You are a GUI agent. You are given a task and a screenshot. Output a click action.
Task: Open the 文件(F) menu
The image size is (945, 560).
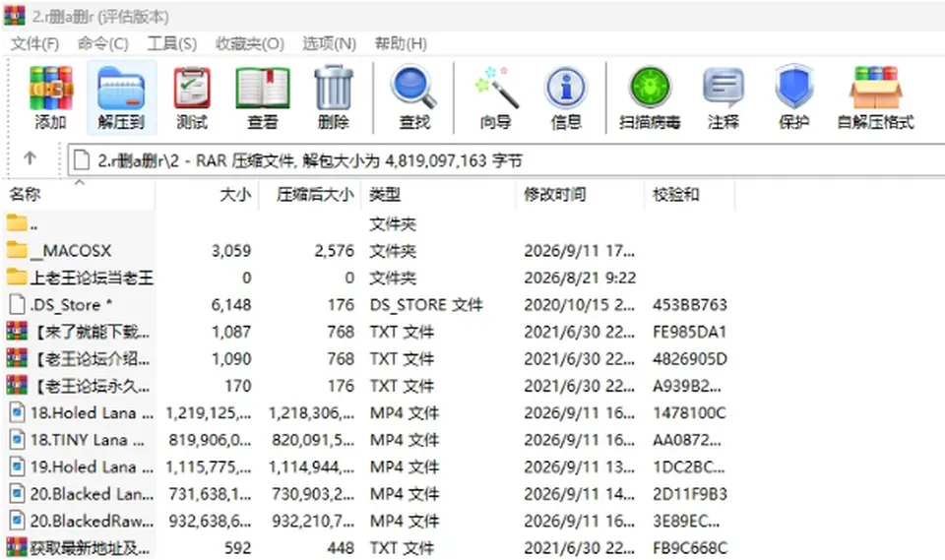pyautogui.click(x=35, y=44)
